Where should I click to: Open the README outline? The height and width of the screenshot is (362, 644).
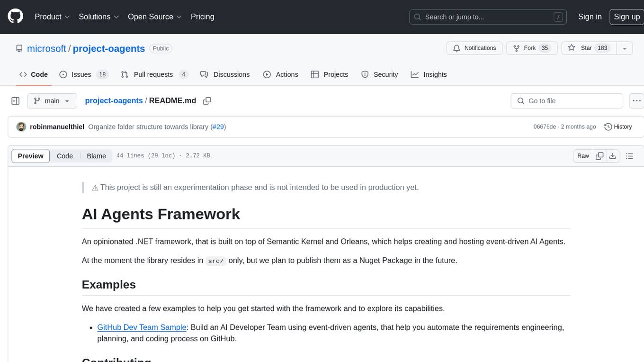pyautogui.click(x=629, y=156)
